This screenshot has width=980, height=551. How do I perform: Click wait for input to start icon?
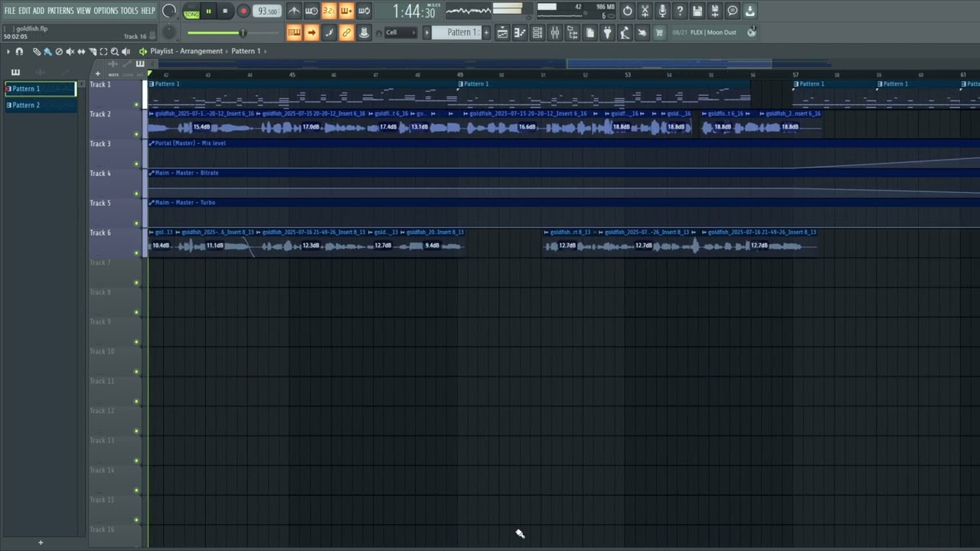(312, 11)
